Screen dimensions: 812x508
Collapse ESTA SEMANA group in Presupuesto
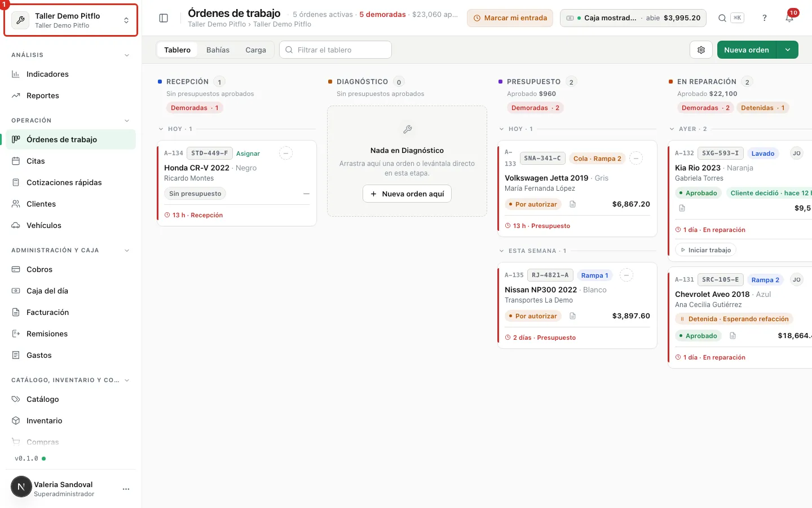pyautogui.click(x=502, y=251)
